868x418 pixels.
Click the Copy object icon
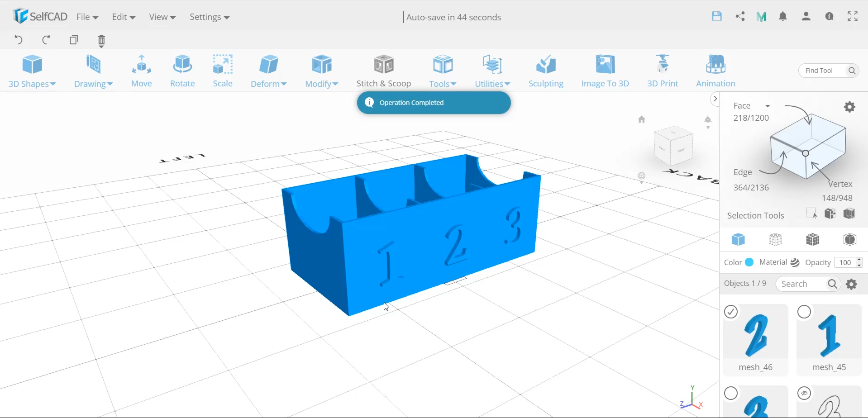pos(74,40)
